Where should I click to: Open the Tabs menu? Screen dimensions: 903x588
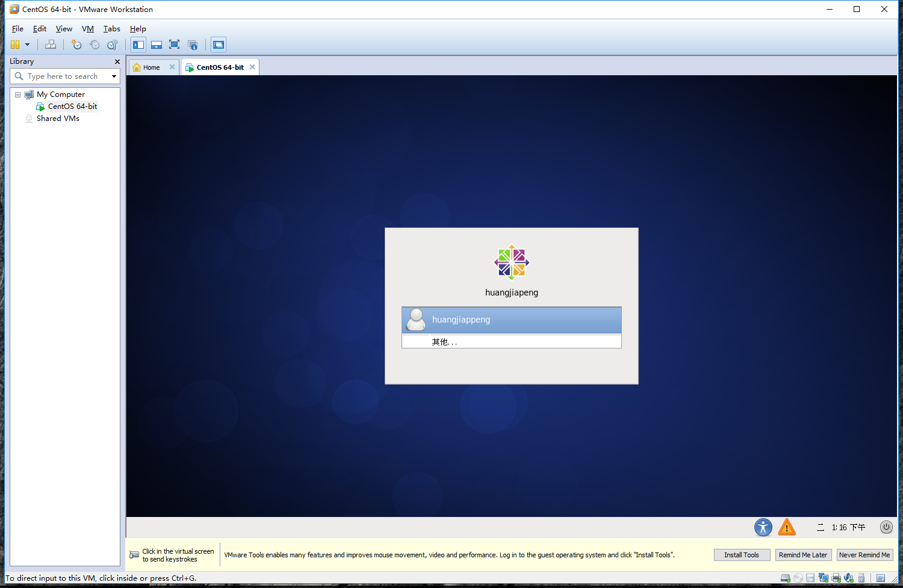pyautogui.click(x=112, y=29)
